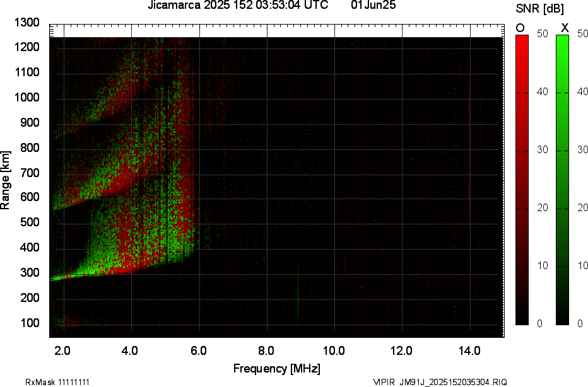The width and height of the screenshot is (588, 387).
Task: Click the 400 range tick label
Action: click(29, 247)
